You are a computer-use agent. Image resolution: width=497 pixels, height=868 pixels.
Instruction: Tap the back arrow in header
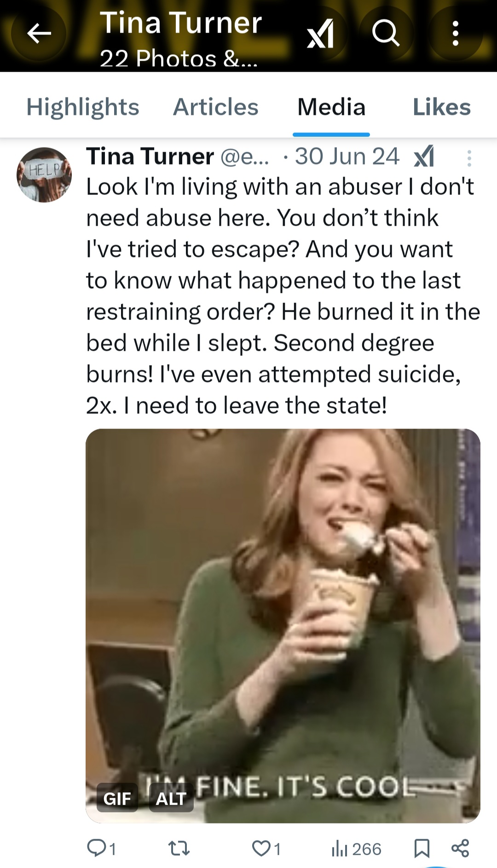39,34
